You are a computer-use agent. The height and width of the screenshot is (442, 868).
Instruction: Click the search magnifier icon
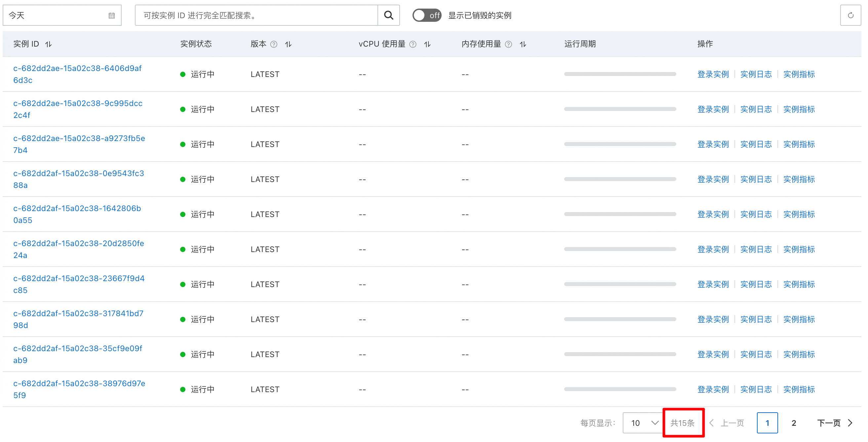coord(388,15)
